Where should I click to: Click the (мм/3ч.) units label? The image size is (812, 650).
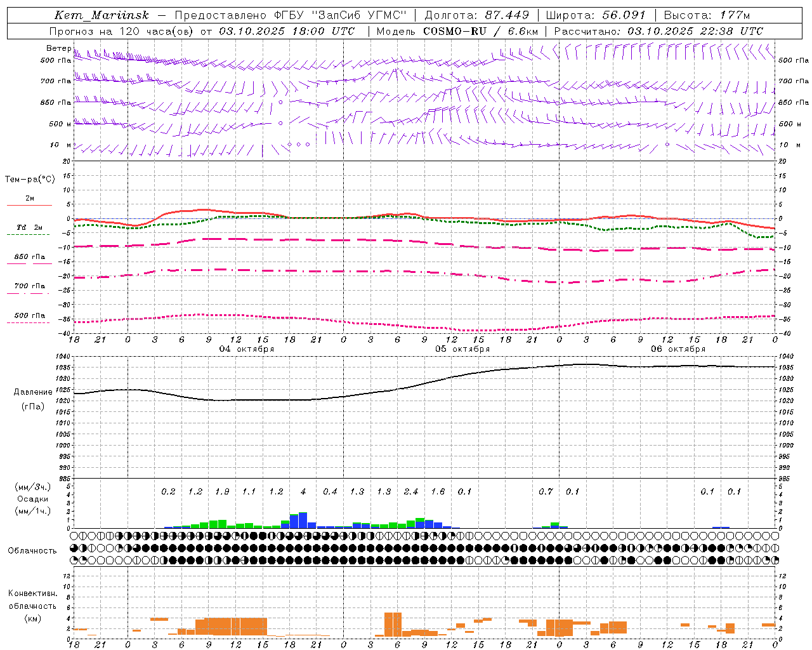[x=32, y=487]
